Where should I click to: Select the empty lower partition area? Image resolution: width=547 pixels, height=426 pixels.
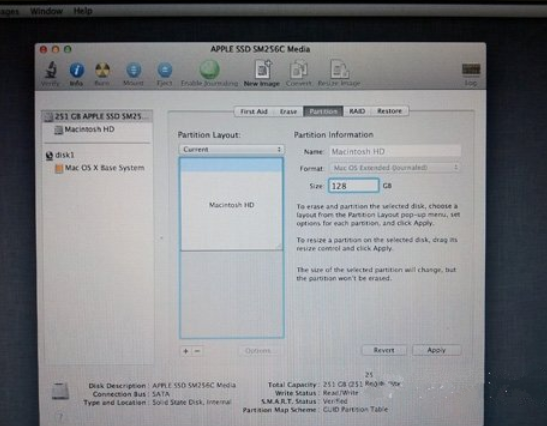[231, 294]
